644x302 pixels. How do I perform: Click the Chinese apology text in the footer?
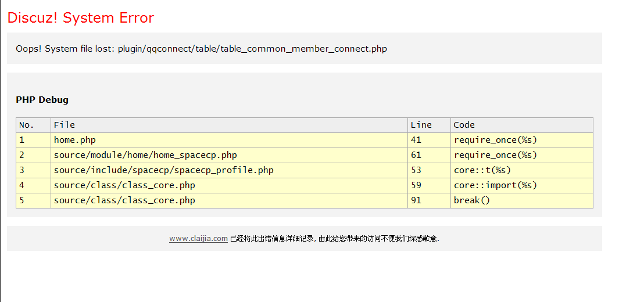335,239
